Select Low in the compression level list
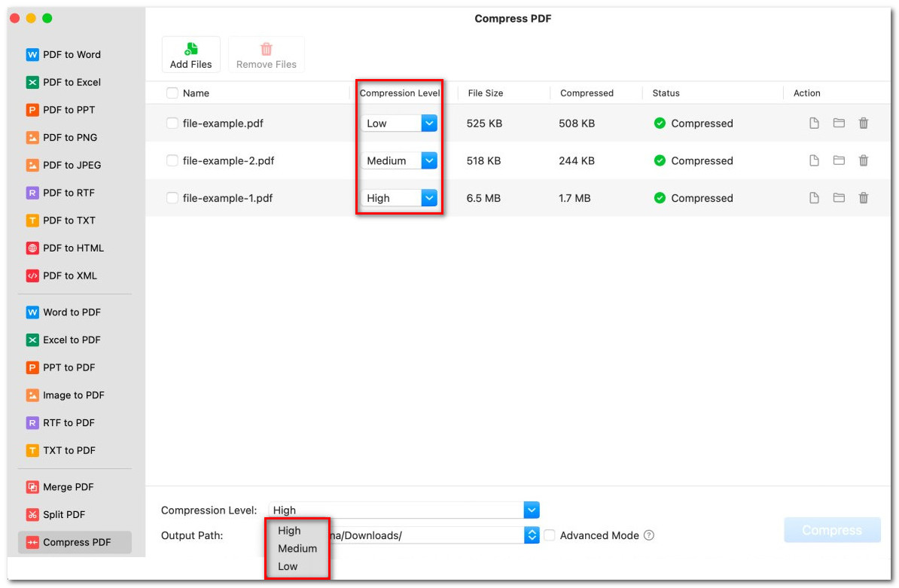 pyautogui.click(x=288, y=567)
